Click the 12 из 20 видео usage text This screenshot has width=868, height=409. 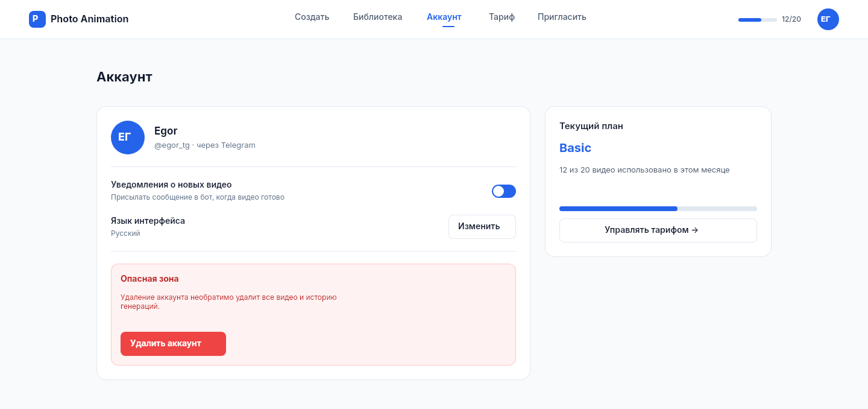pos(644,170)
